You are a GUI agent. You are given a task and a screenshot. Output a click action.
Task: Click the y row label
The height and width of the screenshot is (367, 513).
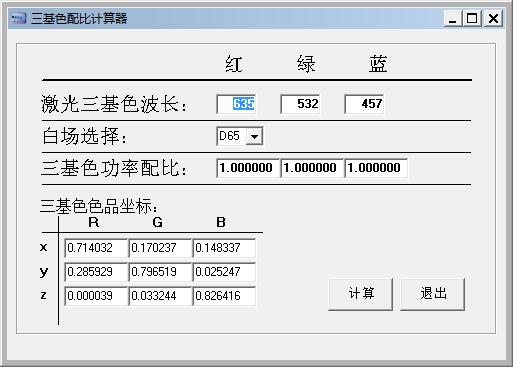44,273
